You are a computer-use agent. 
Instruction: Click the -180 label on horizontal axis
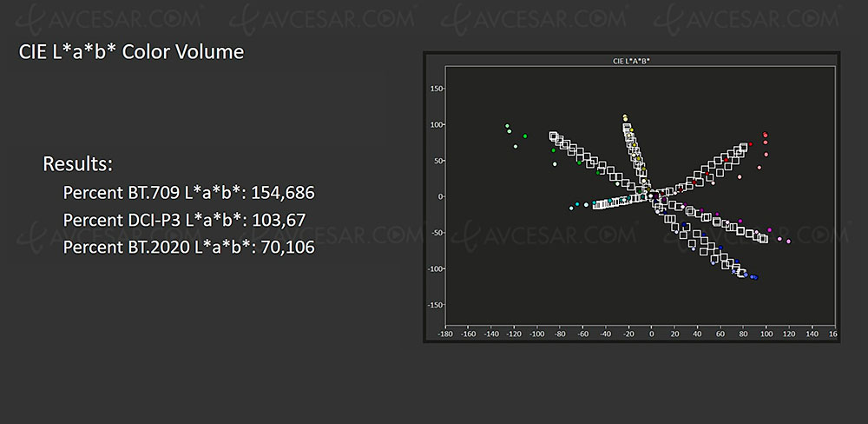click(x=446, y=333)
